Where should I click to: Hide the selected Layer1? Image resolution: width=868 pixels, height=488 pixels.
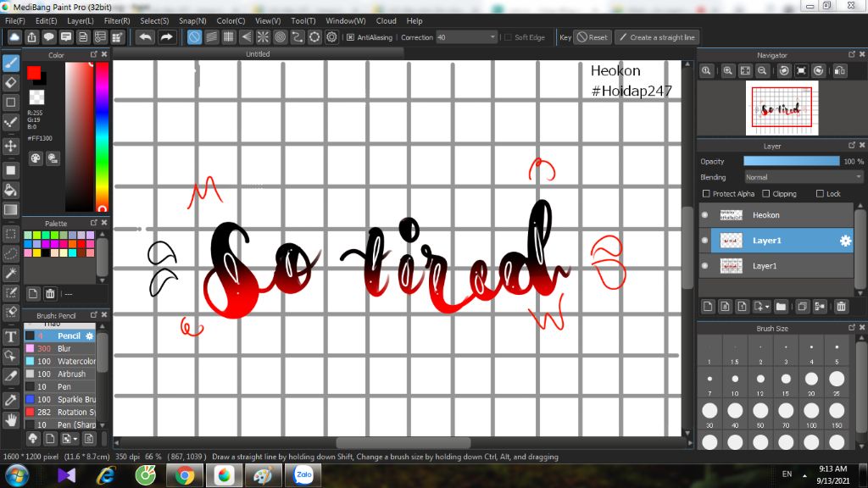coord(704,240)
